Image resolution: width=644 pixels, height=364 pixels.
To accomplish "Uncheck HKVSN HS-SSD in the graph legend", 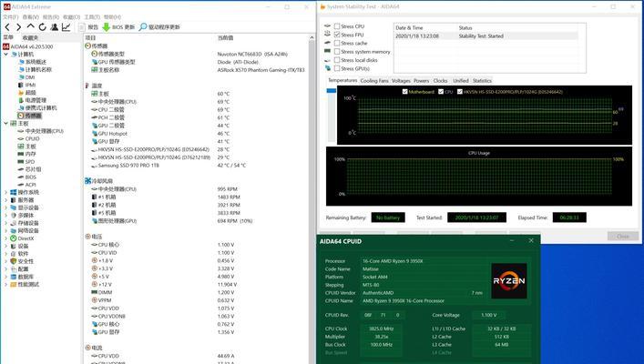I will [x=460, y=92].
